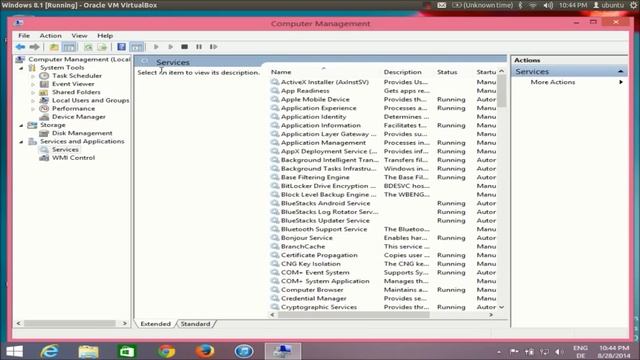The width and height of the screenshot is (640, 360).
Task: Launch Internet Explorer from the taskbar
Action: 49,351
